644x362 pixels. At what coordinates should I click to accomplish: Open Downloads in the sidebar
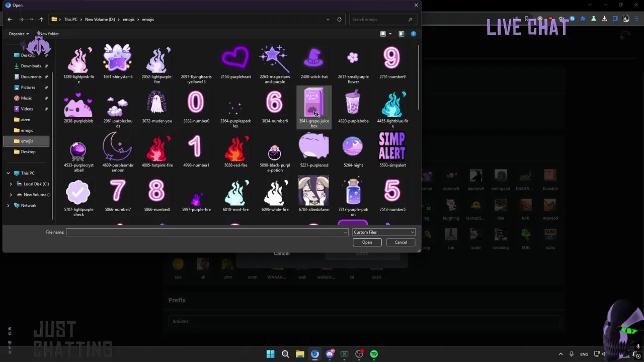(31, 66)
